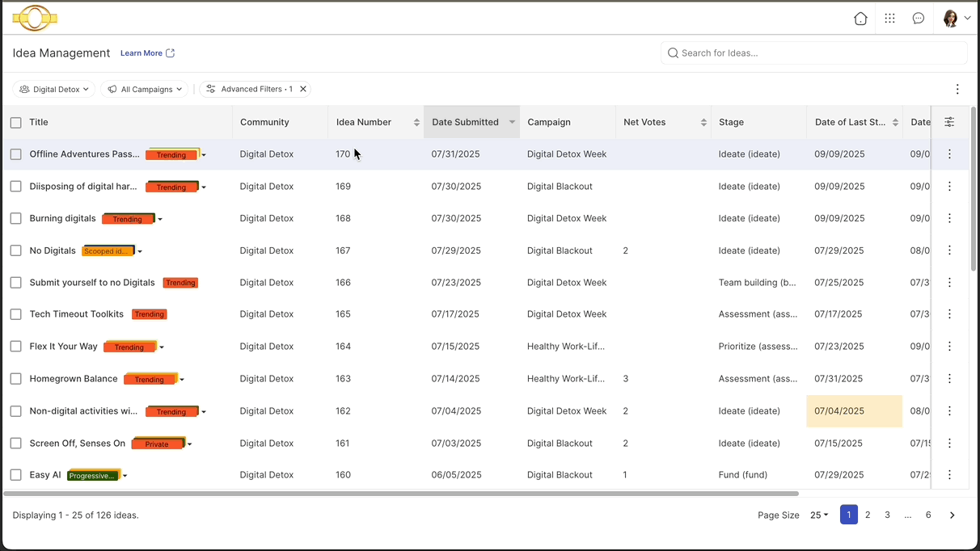Click the horizontal table scrollbar
The height and width of the screenshot is (551, 980).
401,494
